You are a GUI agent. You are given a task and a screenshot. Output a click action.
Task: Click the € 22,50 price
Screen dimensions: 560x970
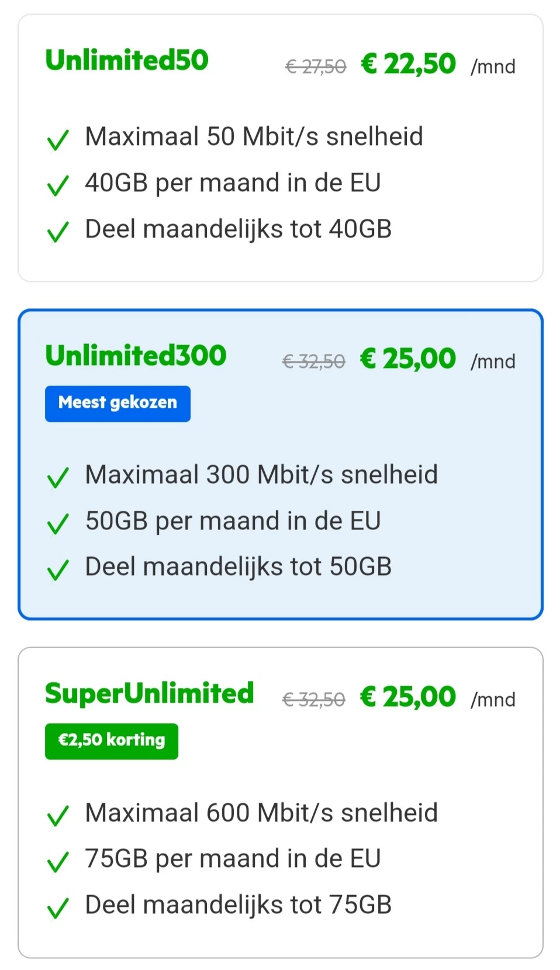(408, 64)
